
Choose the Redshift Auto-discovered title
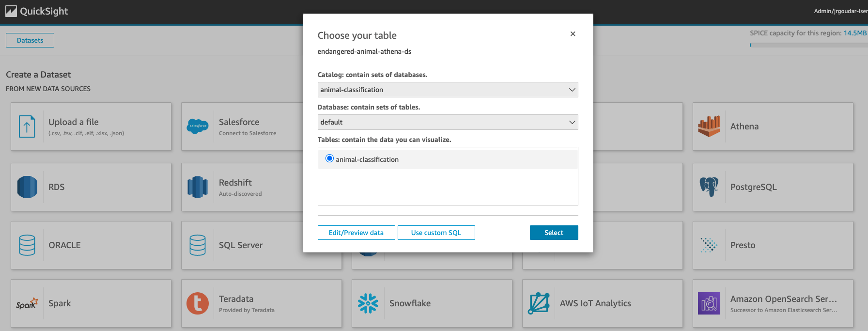235,183
